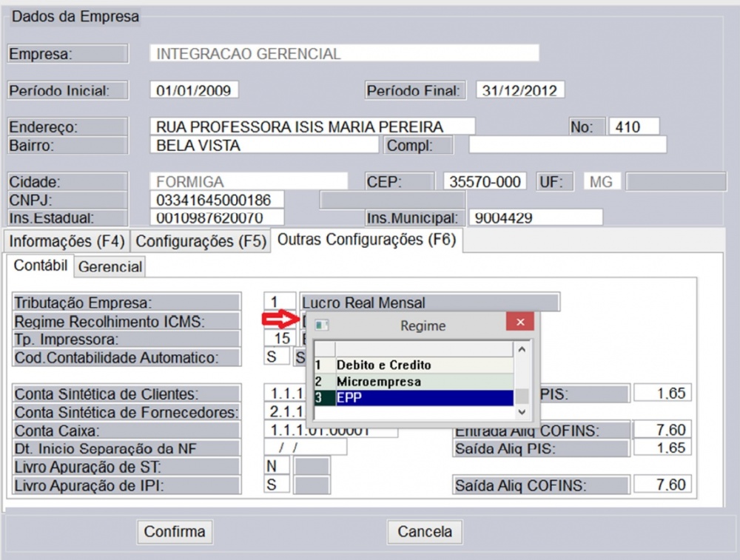740x560 pixels.
Task: Open the Gerencial tab
Action: 110,267
